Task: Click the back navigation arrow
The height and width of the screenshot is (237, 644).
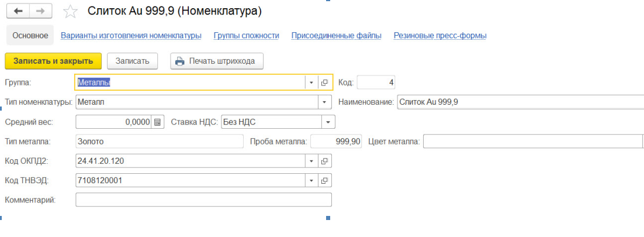Action: pyautogui.click(x=18, y=11)
